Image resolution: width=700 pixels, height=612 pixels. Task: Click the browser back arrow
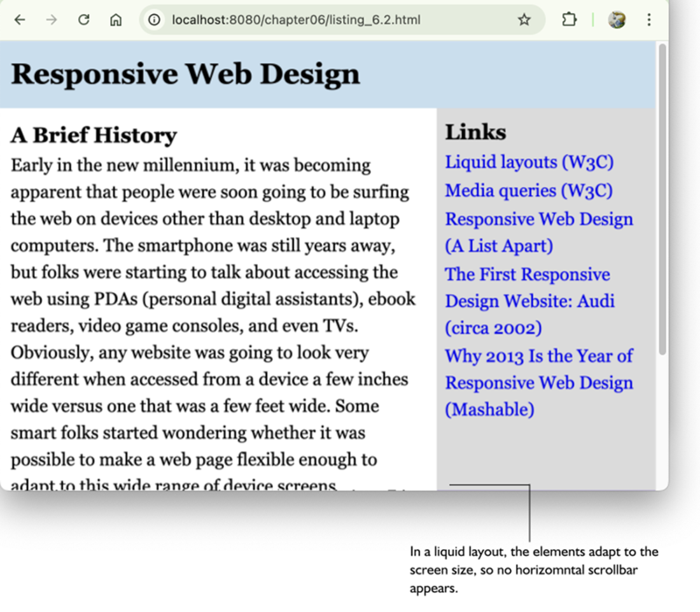click(20, 20)
